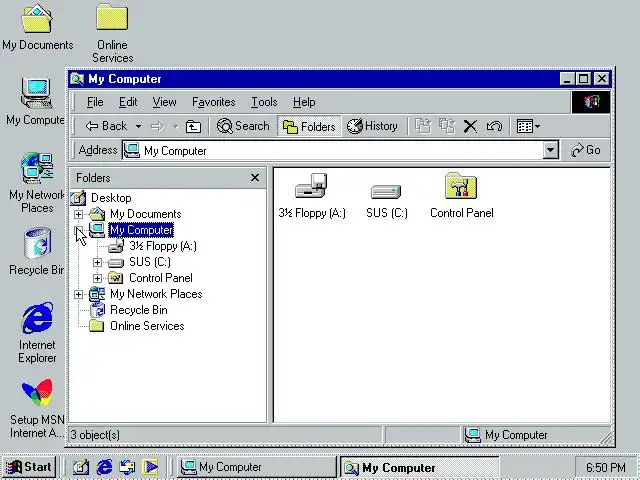Image resolution: width=640 pixels, height=480 pixels.
Task: Open the Favorites menu
Action: 213,102
